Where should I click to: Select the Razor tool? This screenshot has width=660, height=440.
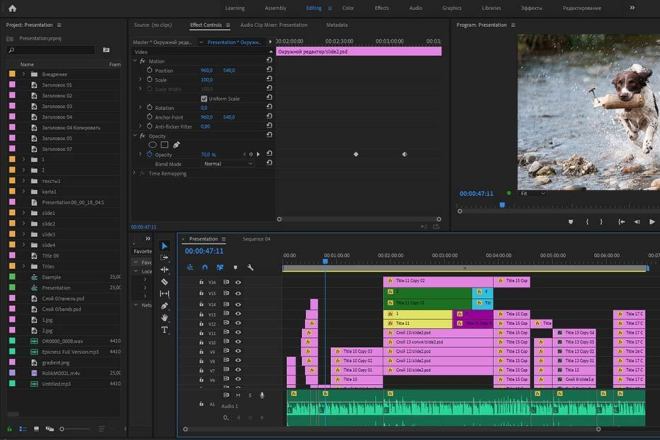tap(164, 282)
